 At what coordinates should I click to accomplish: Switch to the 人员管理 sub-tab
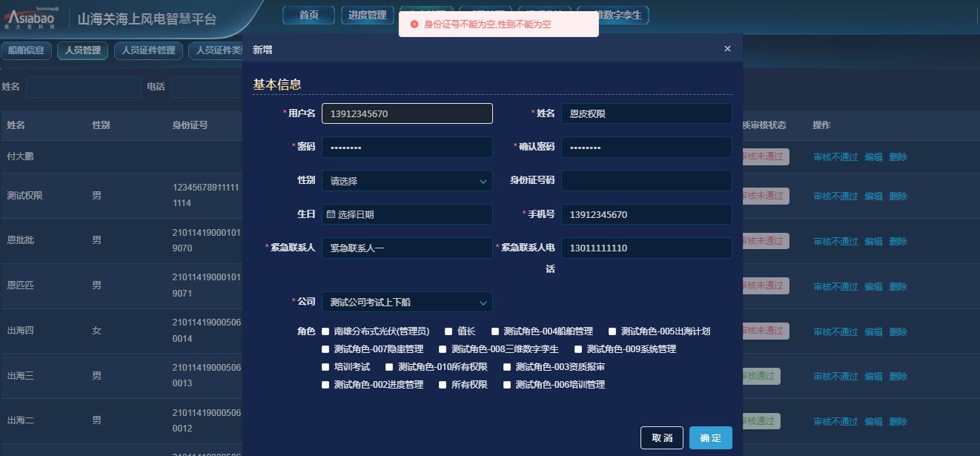click(82, 50)
